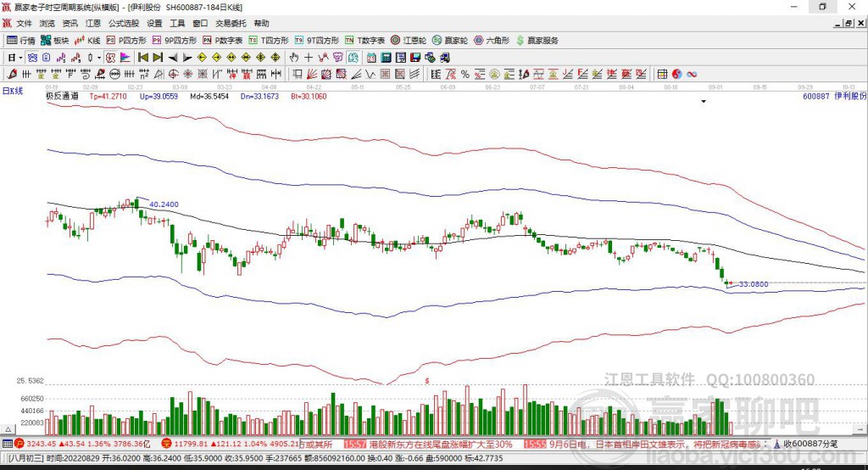Click the yin-yang circle icon
The width and height of the screenshot is (868, 470).
[676, 75]
